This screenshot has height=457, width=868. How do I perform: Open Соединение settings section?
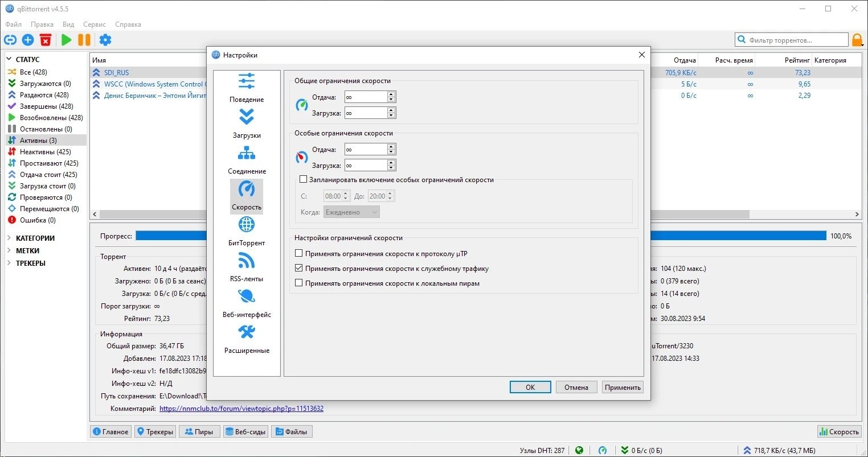click(247, 159)
